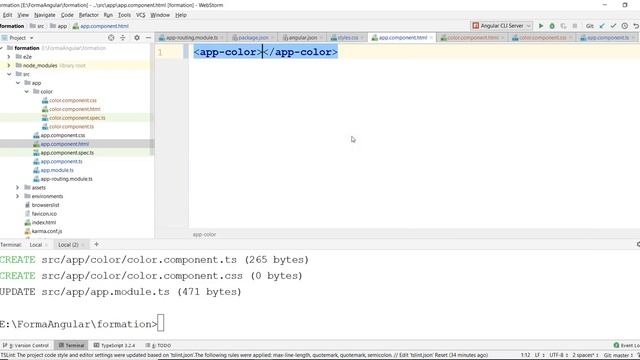Click the app breadcrumb in navigation bar
The image size is (640, 360).
(x=58, y=26)
